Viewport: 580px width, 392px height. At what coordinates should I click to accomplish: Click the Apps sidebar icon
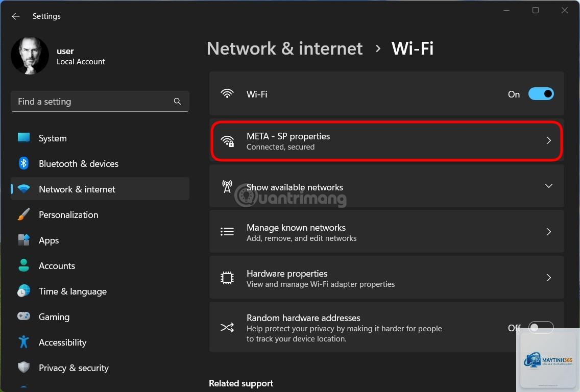(x=23, y=239)
